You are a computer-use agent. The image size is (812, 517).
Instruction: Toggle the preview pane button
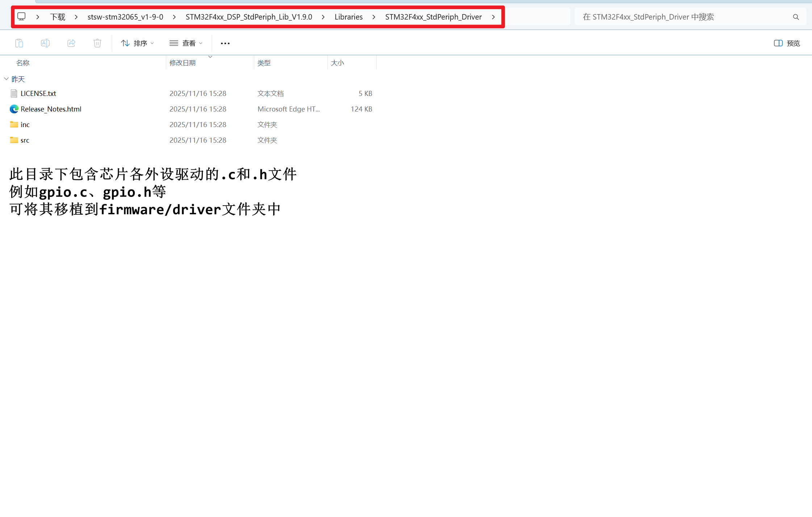(x=787, y=43)
